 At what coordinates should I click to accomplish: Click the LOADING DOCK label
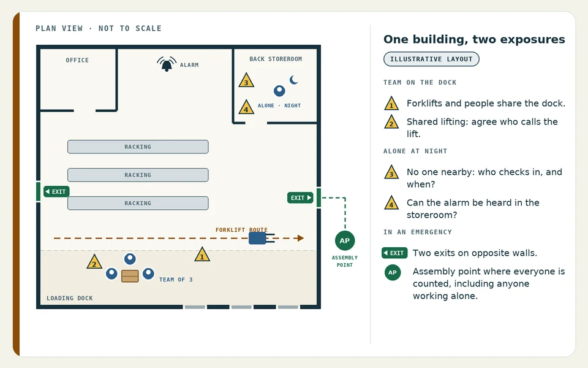pyautogui.click(x=70, y=298)
